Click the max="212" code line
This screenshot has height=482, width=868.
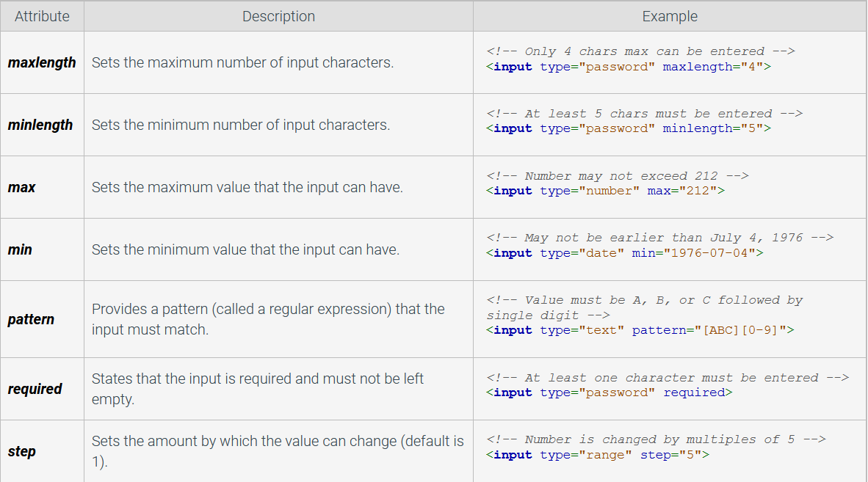605,191
